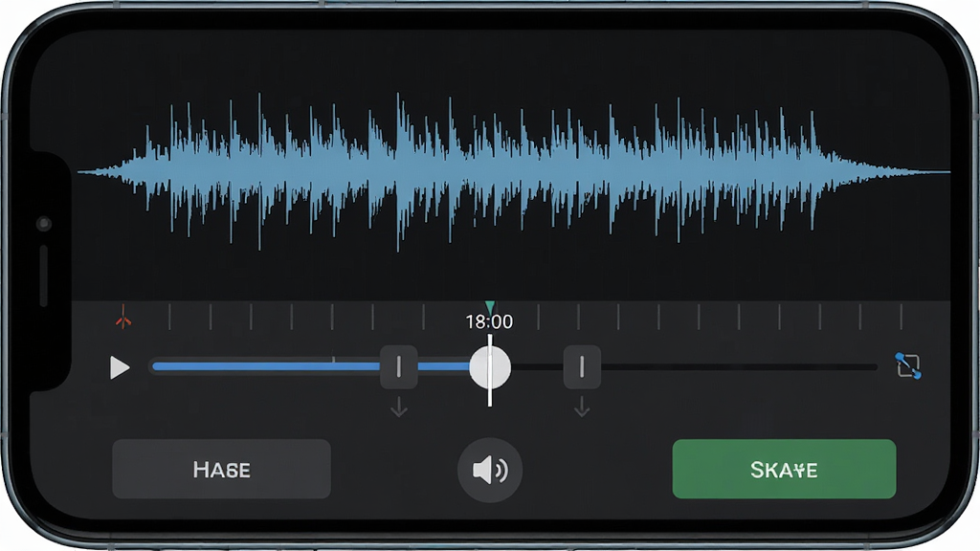Click the down arrow under the right trim handle
The height and width of the screenshot is (551, 980).
[582, 408]
